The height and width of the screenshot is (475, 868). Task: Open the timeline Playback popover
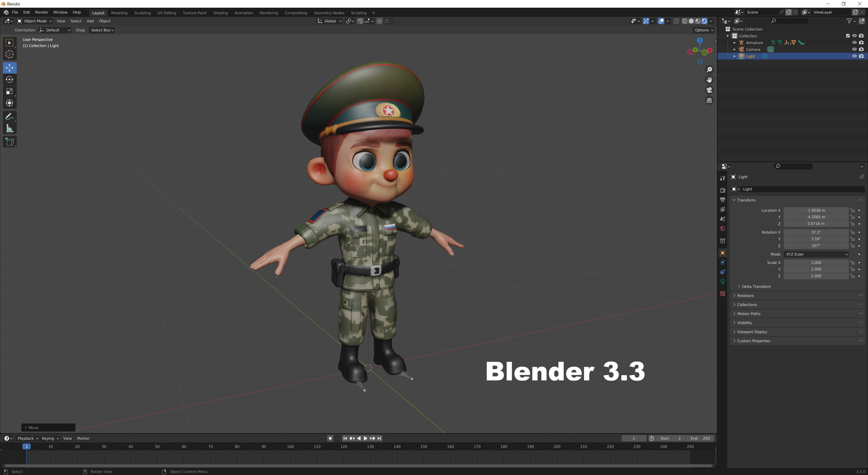point(28,438)
